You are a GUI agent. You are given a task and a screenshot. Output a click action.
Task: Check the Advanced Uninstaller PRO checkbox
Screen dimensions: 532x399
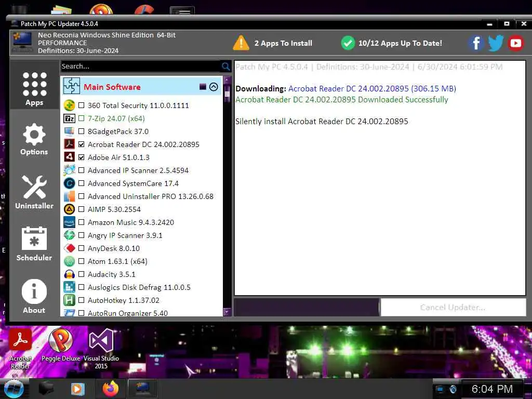click(82, 196)
